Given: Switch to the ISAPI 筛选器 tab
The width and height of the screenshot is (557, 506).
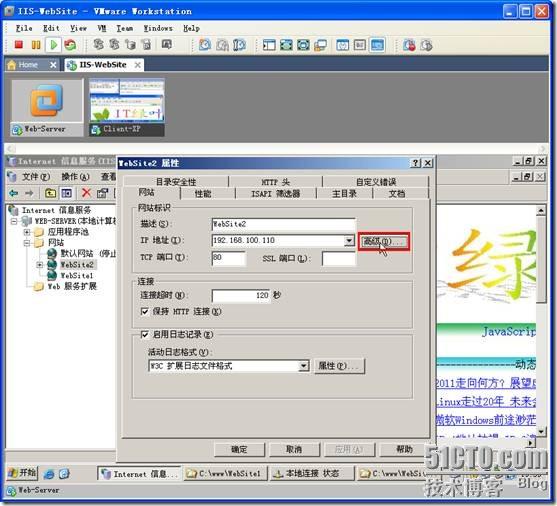Looking at the screenshot, I should click(x=276, y=193).
